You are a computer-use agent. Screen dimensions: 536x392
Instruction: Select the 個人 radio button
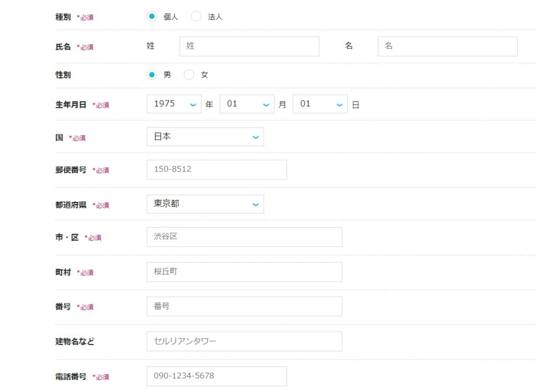(152, 16)
